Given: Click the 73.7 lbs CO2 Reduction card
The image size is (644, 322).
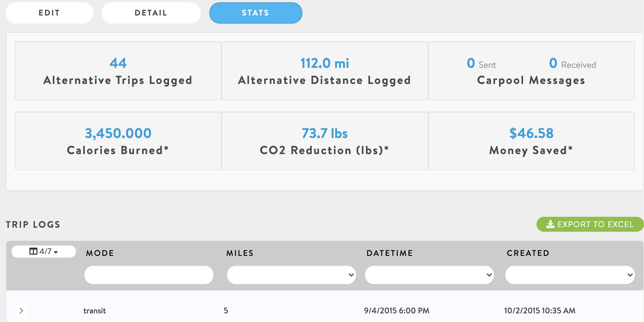Looking at the screenshot, I should [325, 141].
